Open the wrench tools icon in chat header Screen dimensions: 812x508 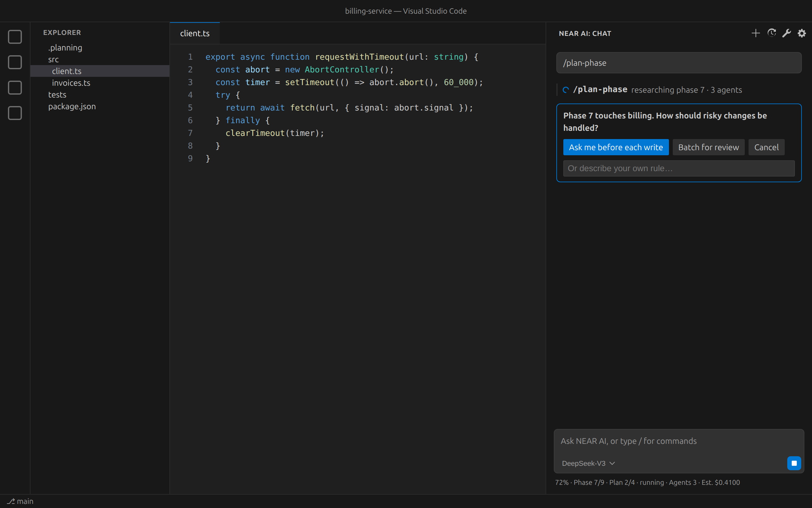point(787,33)
